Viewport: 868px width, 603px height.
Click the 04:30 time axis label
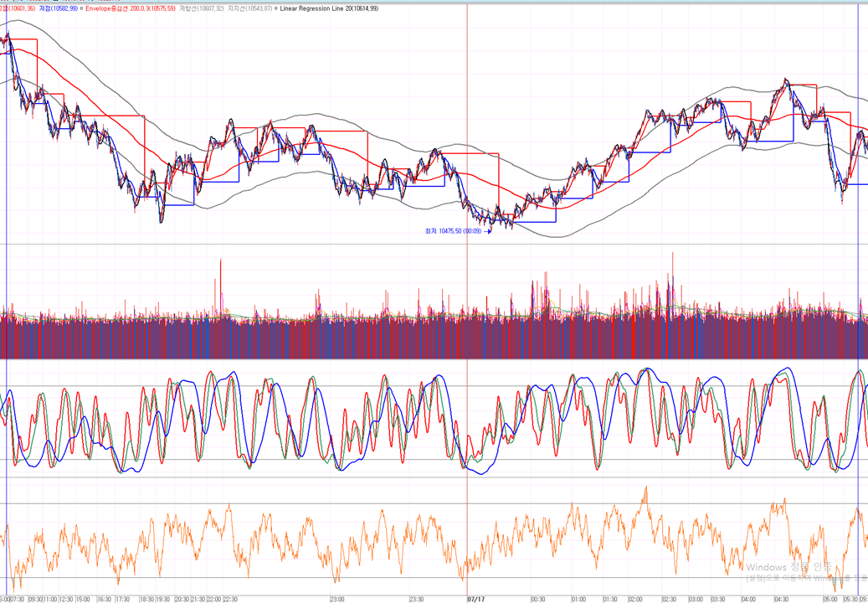[x=782, y=599]
